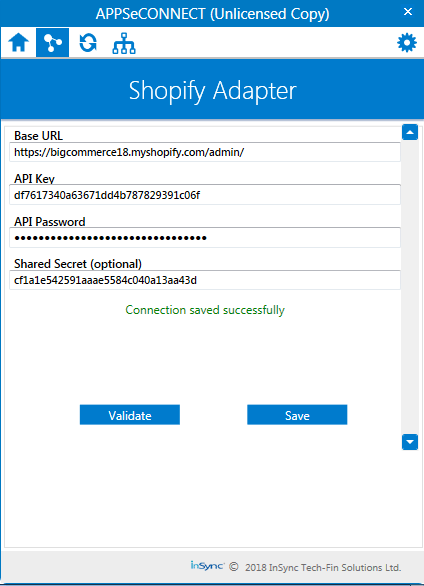Image resolution: width=424 pixels, height=586 pixels.
Task: Click into the Base URL field
Action: [x=205, y=152]
